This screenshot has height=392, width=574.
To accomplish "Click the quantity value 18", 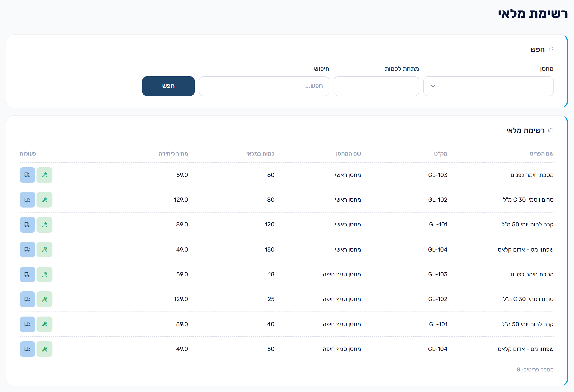I will point(271,274).
